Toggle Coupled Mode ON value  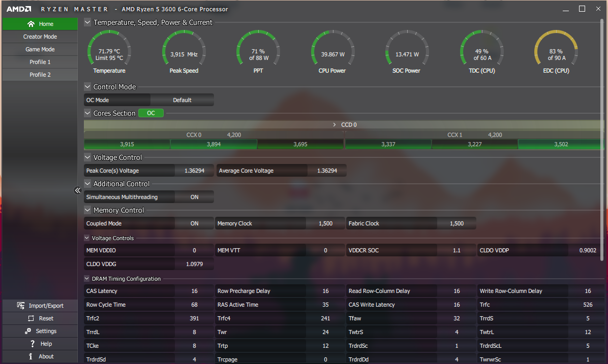click(194, 223)
